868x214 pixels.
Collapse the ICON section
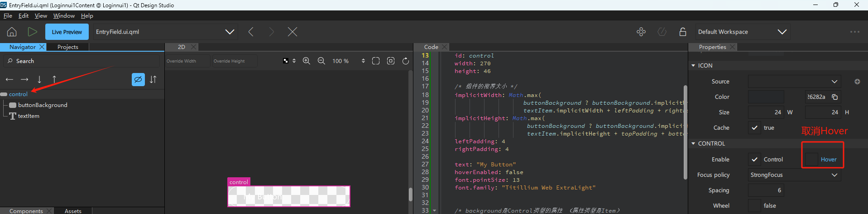click(x=693, y=66)
